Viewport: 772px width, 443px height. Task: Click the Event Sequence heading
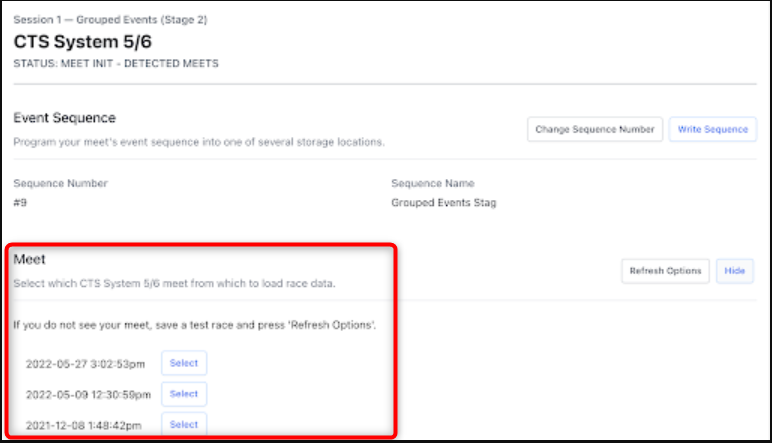click(64, 118)
